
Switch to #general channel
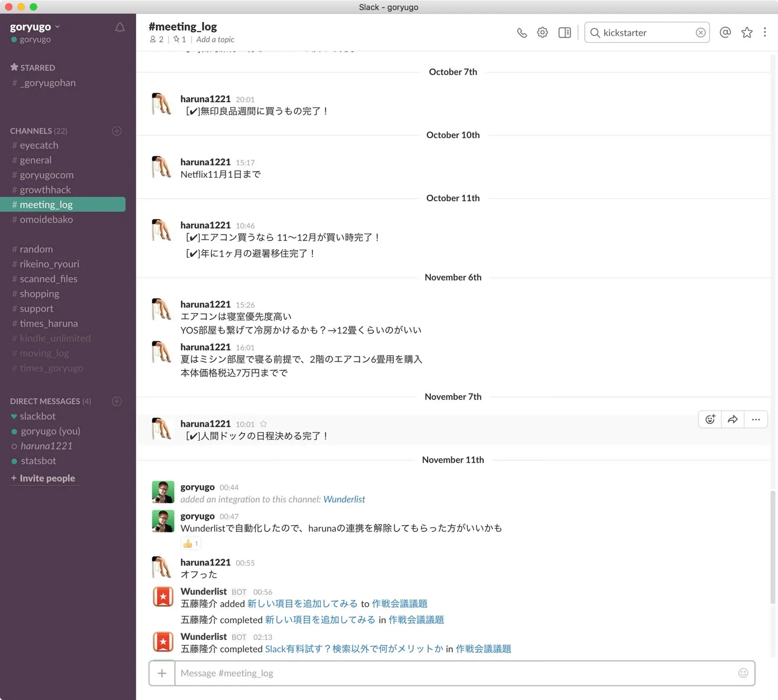coord(32,161)
